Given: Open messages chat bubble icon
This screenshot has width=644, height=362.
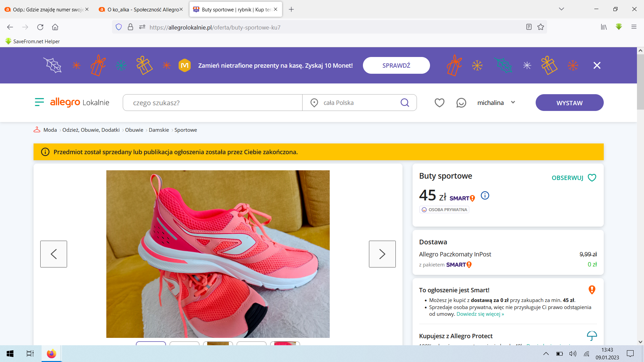Looking at the screenshot, I should tap(461, 103).
